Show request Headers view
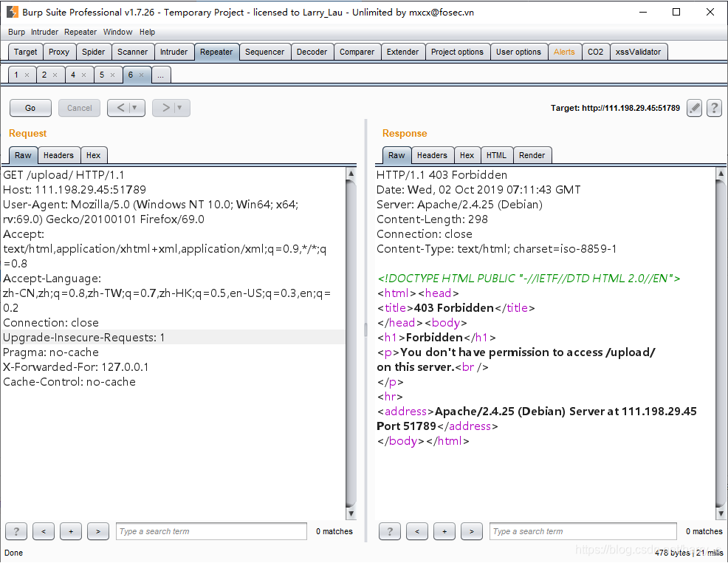 point(58,155)
